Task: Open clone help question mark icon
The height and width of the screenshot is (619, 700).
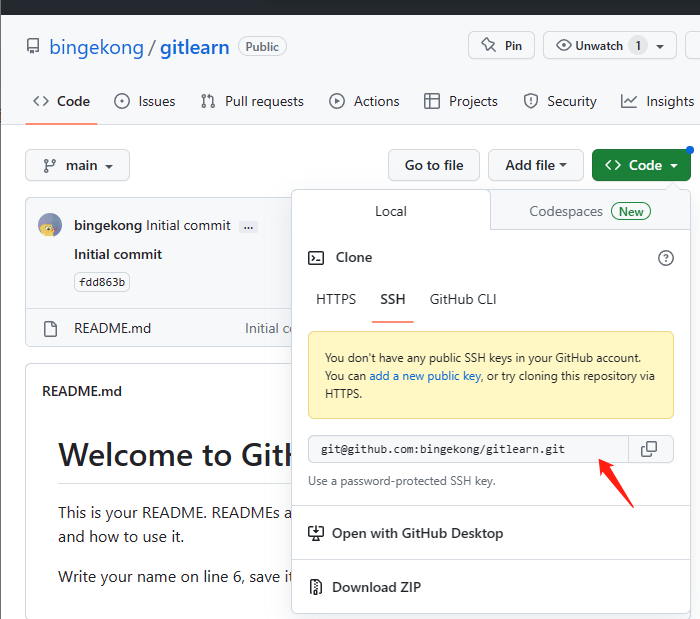Action: [666, 258]
